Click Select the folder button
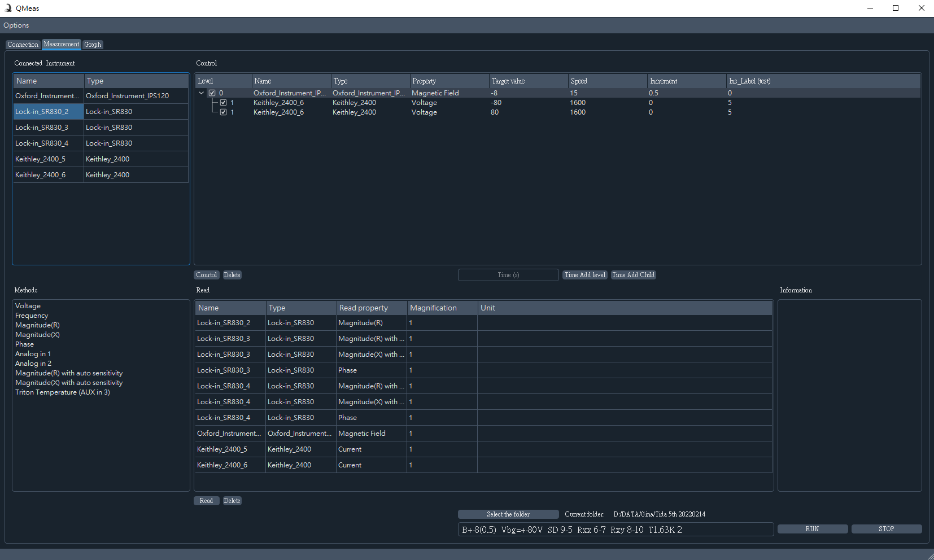Viewport: 934px width, 560px height. point(508,514)
